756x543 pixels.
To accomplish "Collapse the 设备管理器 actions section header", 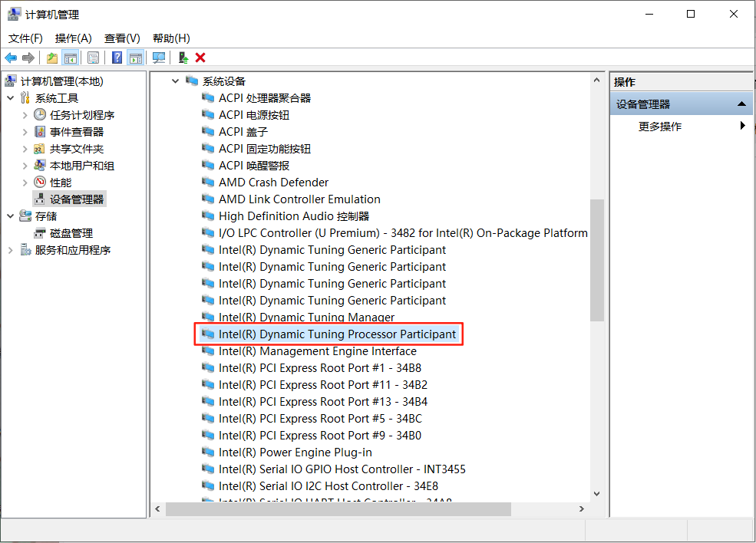I will point(741,104).
